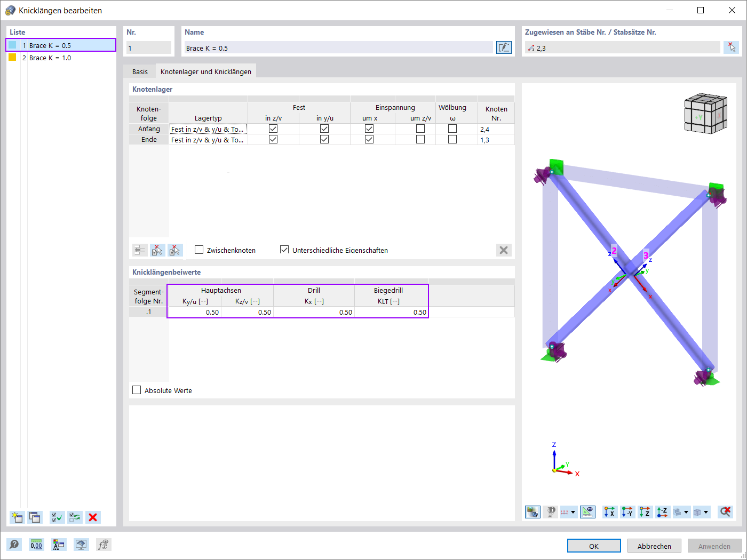Toggle Anfang row Fest in z/v checkbox
Image resolution: width=747 pixels, height=560 pixels.
(x=273, y=129)
